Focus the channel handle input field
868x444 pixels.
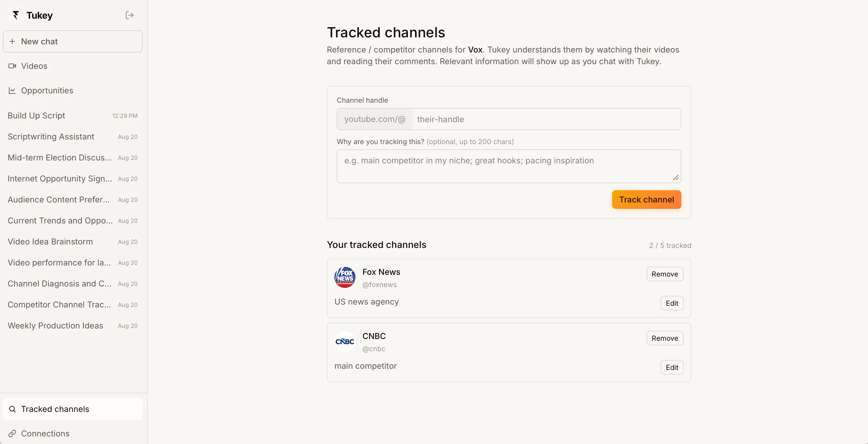(x=546, y=119)
